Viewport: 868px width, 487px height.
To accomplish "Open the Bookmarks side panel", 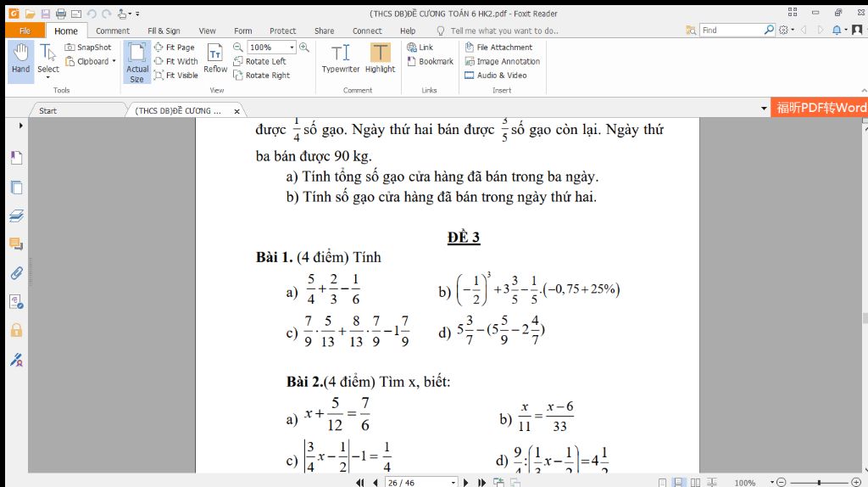I will (17, 158).
